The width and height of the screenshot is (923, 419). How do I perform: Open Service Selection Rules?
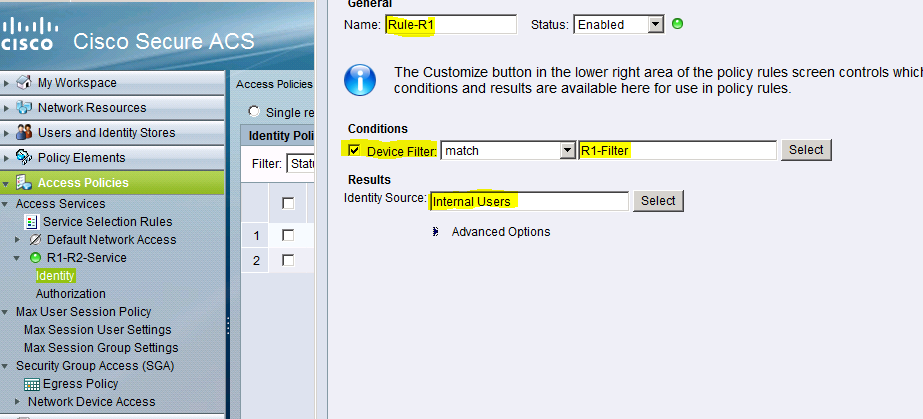[108, 222]
